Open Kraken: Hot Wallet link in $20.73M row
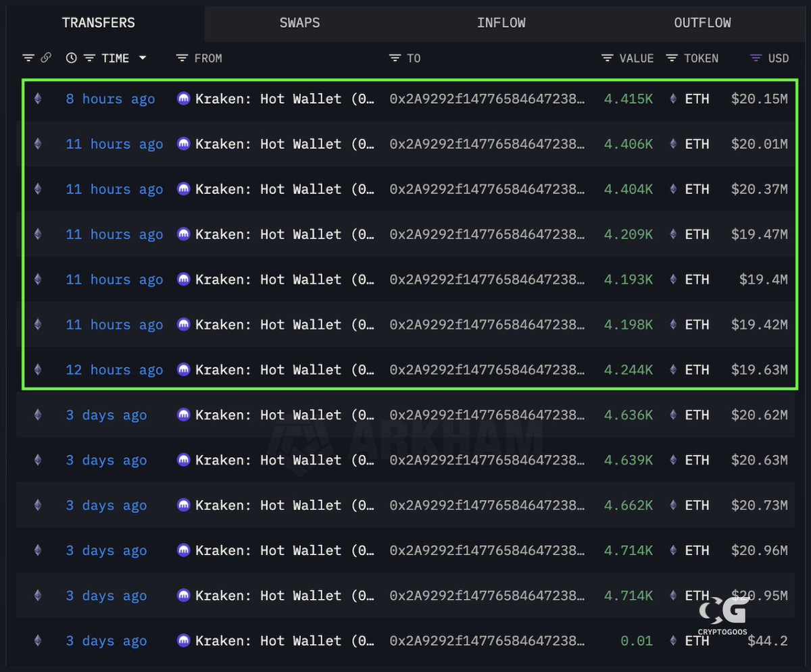This screenshot has height=672, width=811. (285, 505)
